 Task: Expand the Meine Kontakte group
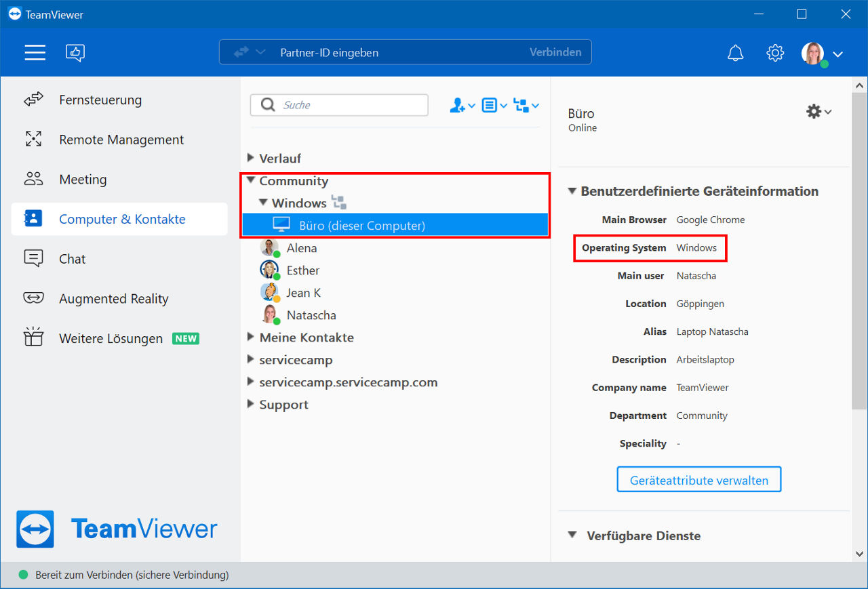251,337
